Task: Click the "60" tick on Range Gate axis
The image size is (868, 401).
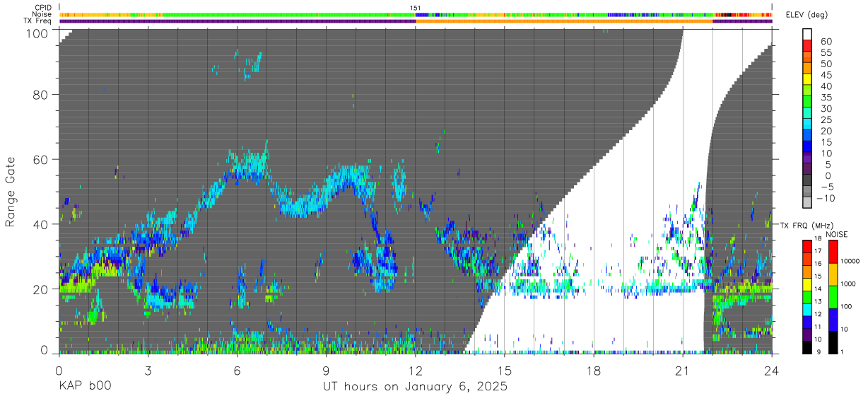Action: (x=42, y=159)
